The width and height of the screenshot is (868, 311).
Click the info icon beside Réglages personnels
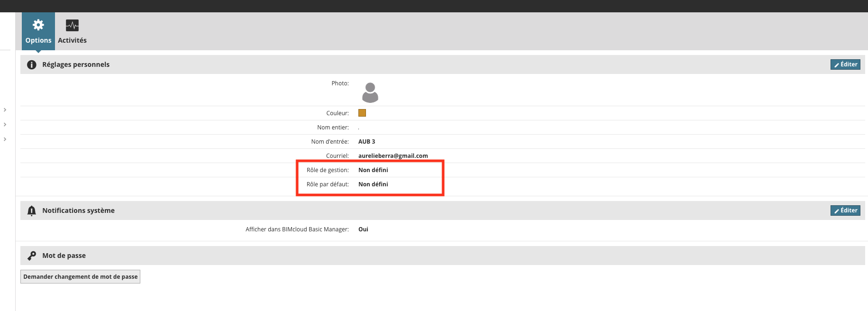[32, 65]
